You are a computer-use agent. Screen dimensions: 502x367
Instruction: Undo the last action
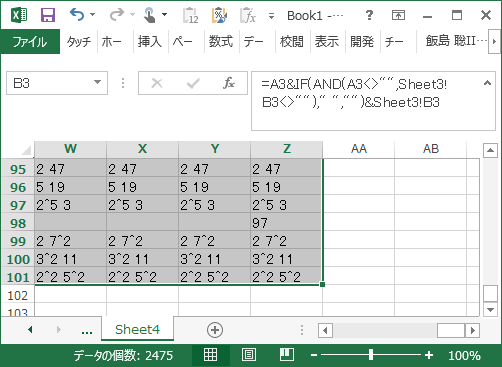[x=77, y=15]
